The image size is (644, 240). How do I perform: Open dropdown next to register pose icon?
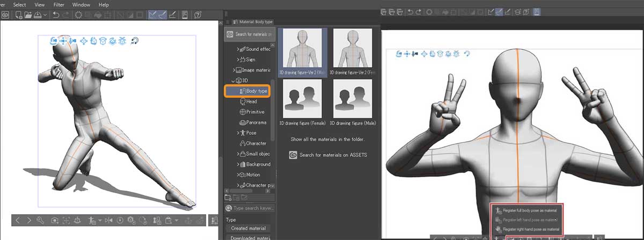(100, 220)
